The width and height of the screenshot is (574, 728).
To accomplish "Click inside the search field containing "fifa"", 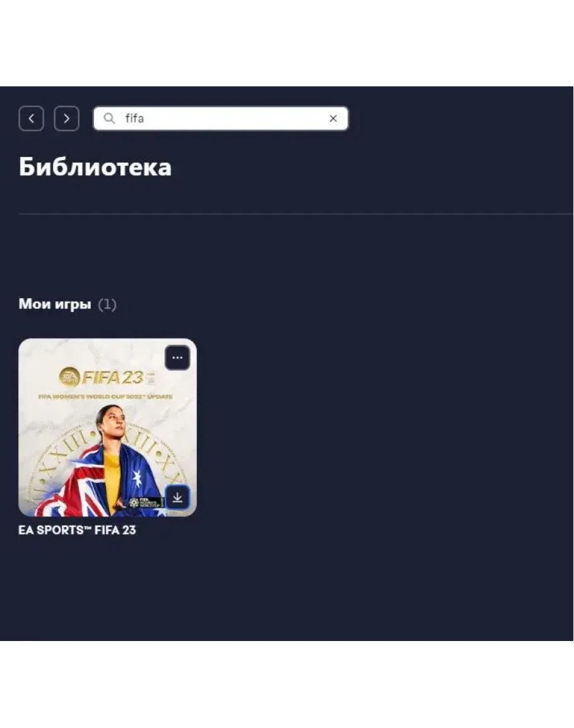I will 220,118.
